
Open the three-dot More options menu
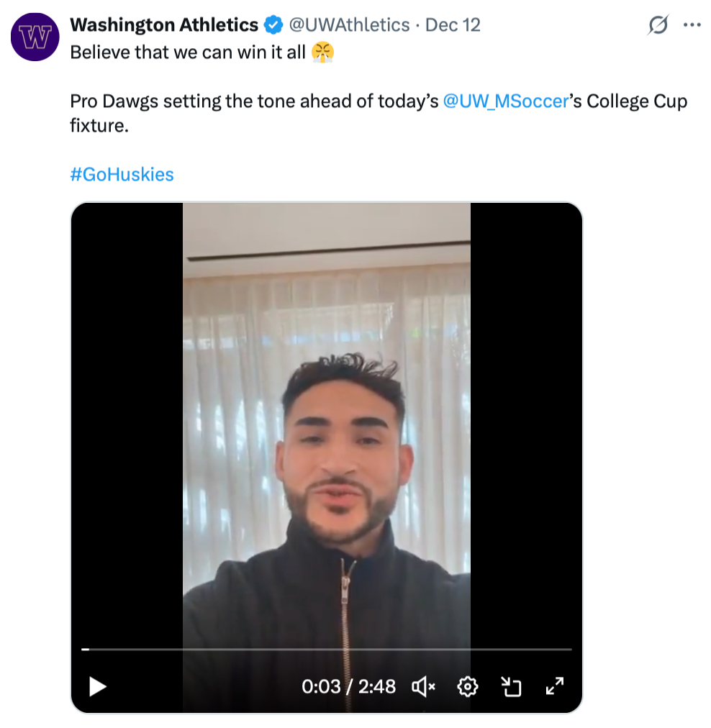pos(692,25)
